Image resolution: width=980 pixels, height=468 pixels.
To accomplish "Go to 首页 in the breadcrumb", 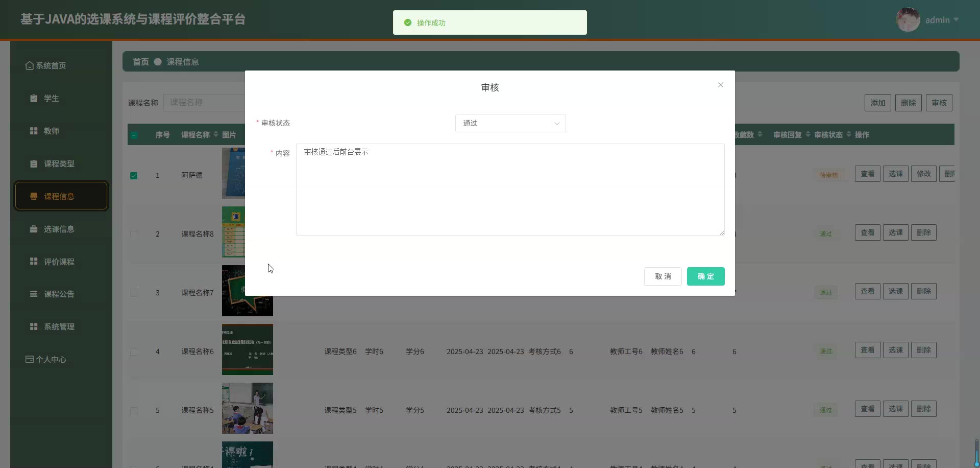I will (x=141, y=62).
